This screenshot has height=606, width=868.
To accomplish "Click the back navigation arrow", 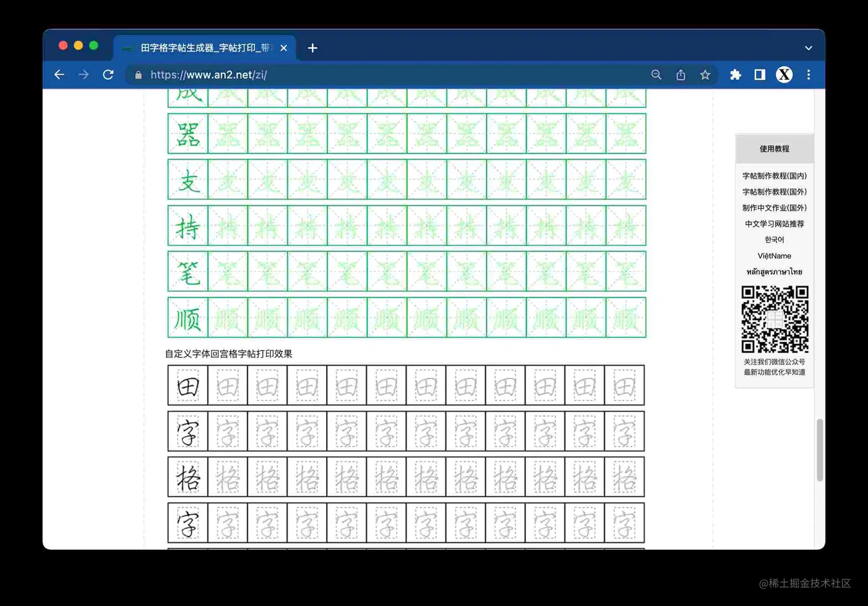I will pos(59,75).
